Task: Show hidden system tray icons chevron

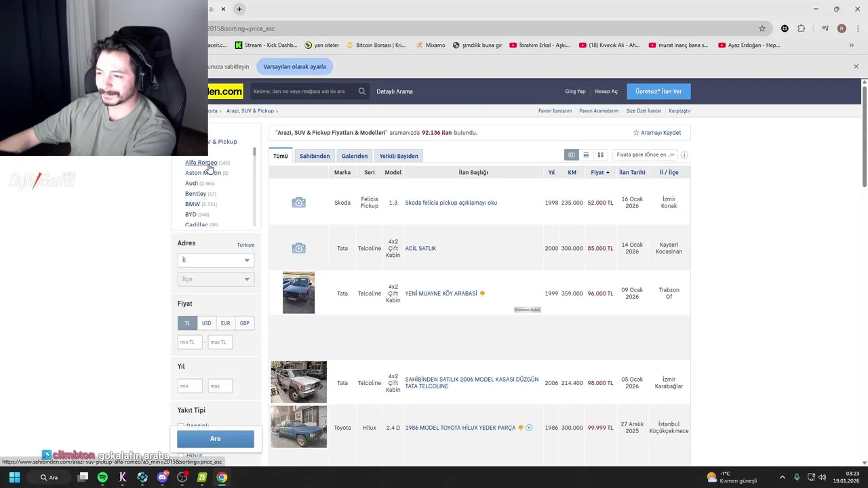Action: 783,477
